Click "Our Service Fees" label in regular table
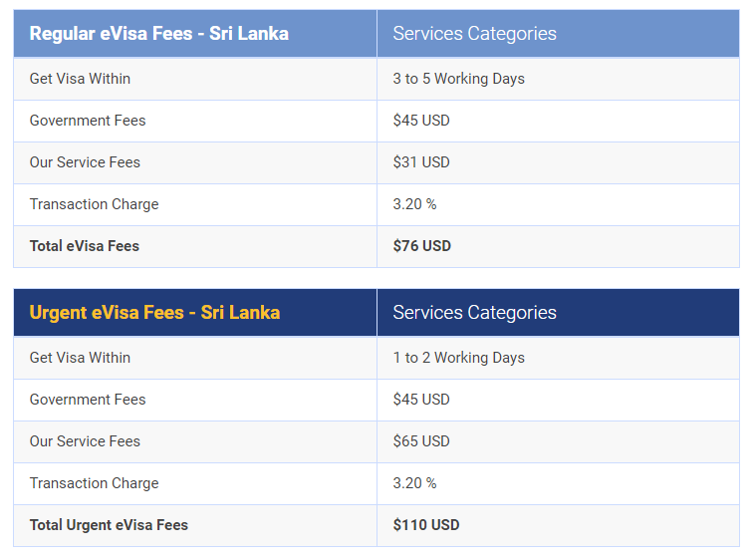The image size is (755, 560). pyautogui.click(x=85, y=162)
